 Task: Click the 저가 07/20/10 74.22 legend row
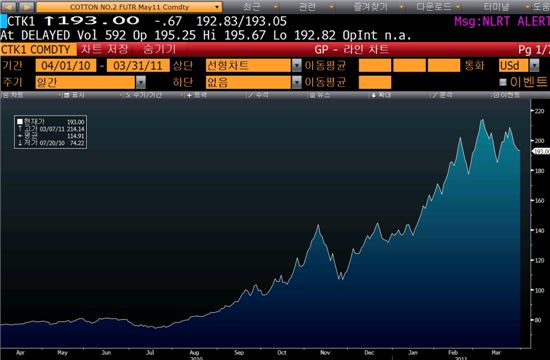51,143
